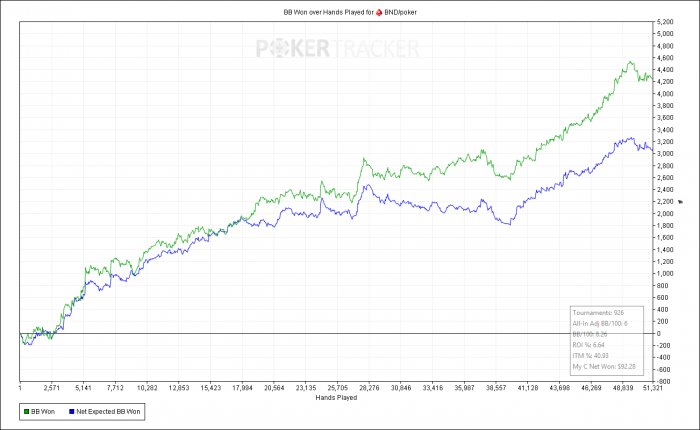Click y-axis tick label '4,600'
Viewport: 700px width, 430px height.
665,58
